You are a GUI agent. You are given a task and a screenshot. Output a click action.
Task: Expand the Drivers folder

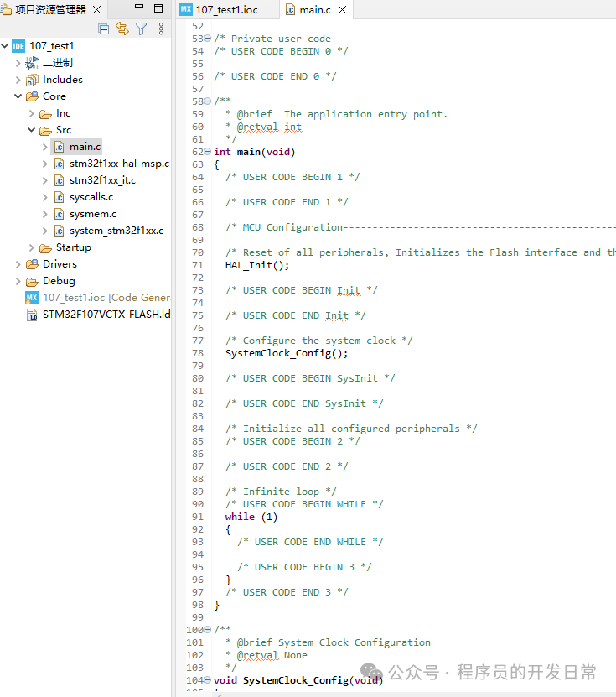[18, 264]
